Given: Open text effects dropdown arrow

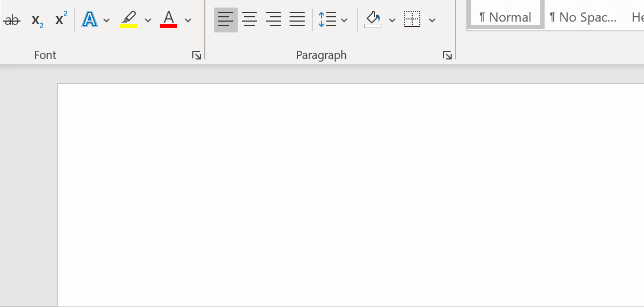Looking at the screenshot, I should click(106, 21).
